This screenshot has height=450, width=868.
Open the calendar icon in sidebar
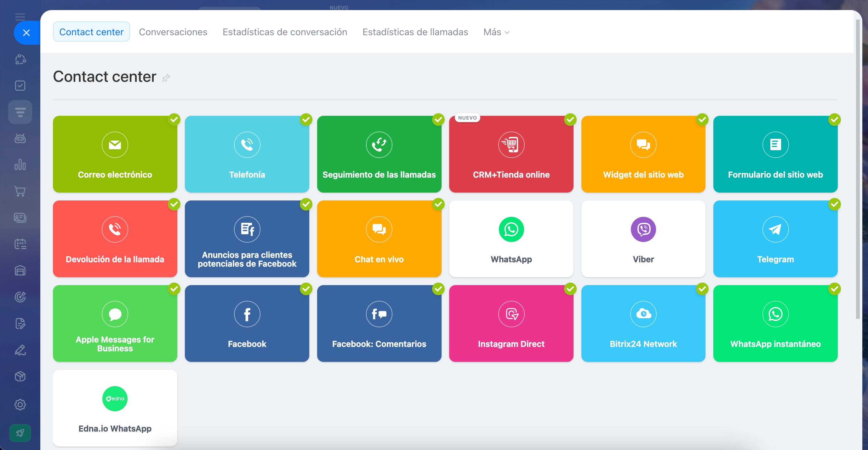20,244
